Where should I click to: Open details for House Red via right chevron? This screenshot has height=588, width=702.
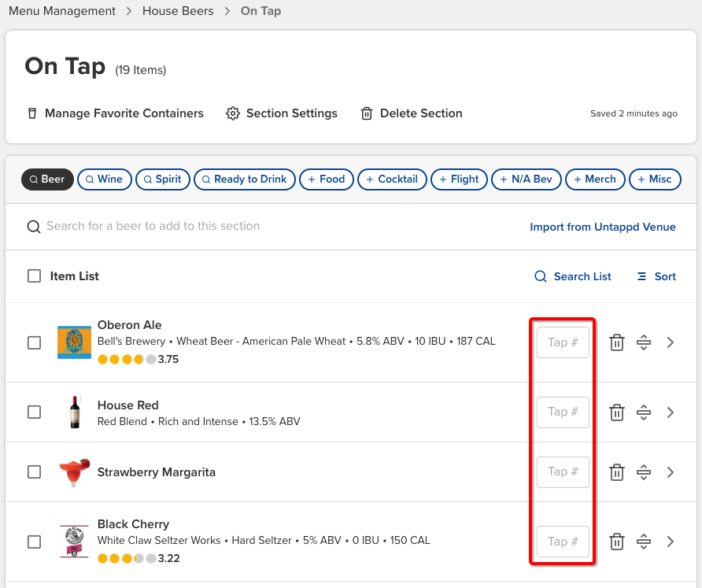[671, 412]
